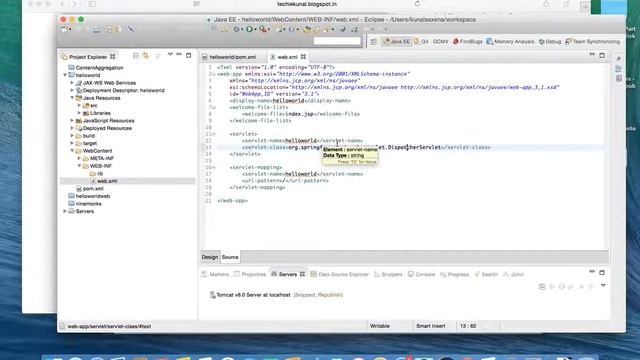Expand JAX-WS Web Services node

coord(72,83)
